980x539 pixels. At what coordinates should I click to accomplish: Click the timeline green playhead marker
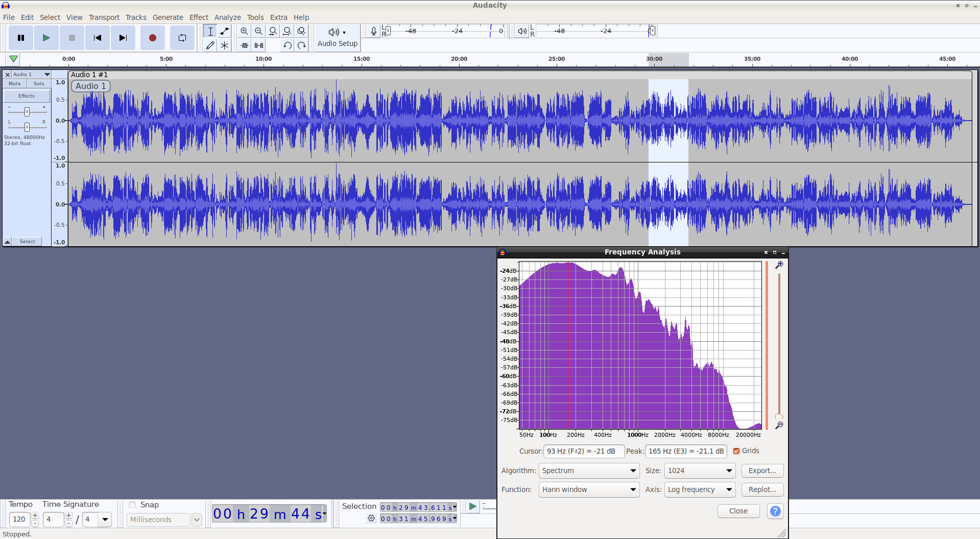click(x=14, y=59)
